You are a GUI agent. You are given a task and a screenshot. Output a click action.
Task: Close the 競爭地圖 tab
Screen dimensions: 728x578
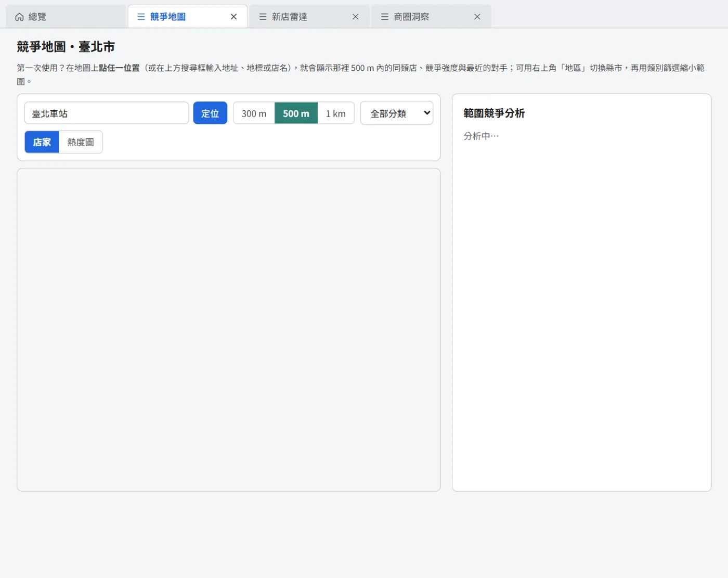point(233,17)
